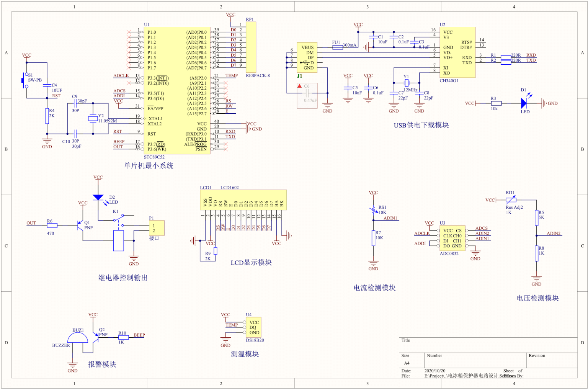Image resolution: width=588 pixels, height=389 pixels.
Task: Click the USB供电下载模块 section label
Action: [421, 125]
